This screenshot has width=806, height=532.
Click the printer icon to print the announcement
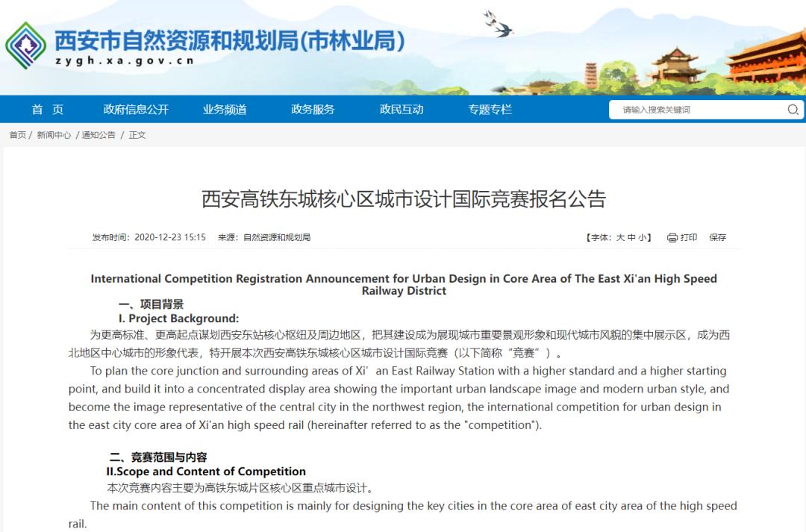click(x=673, y=237)
